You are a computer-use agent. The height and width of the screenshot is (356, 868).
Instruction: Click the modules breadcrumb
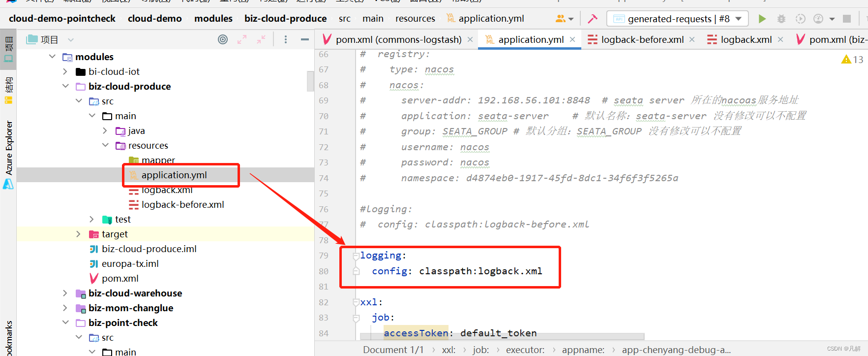213,18
